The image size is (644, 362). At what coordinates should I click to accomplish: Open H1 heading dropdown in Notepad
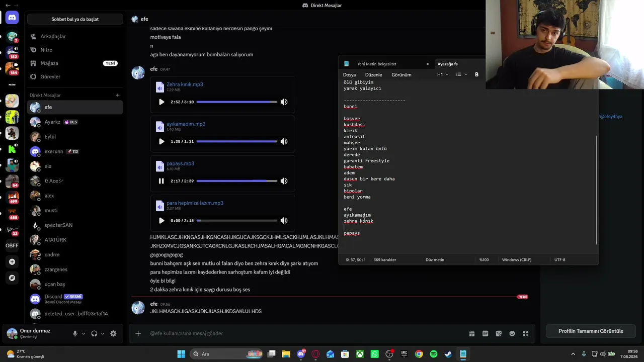443,74
